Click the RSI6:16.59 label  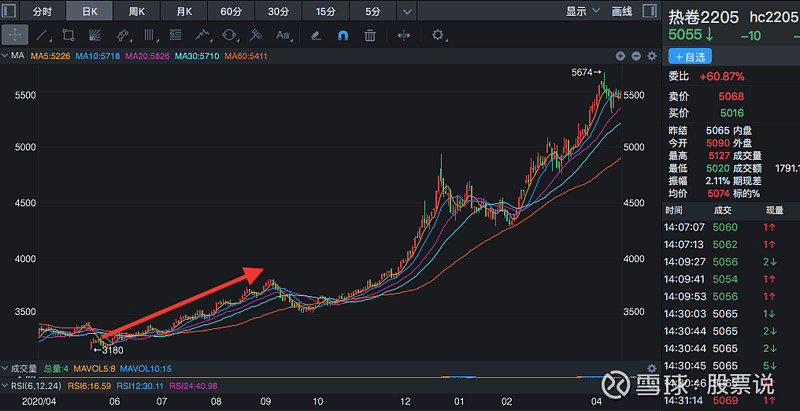[x=90, y=386]
